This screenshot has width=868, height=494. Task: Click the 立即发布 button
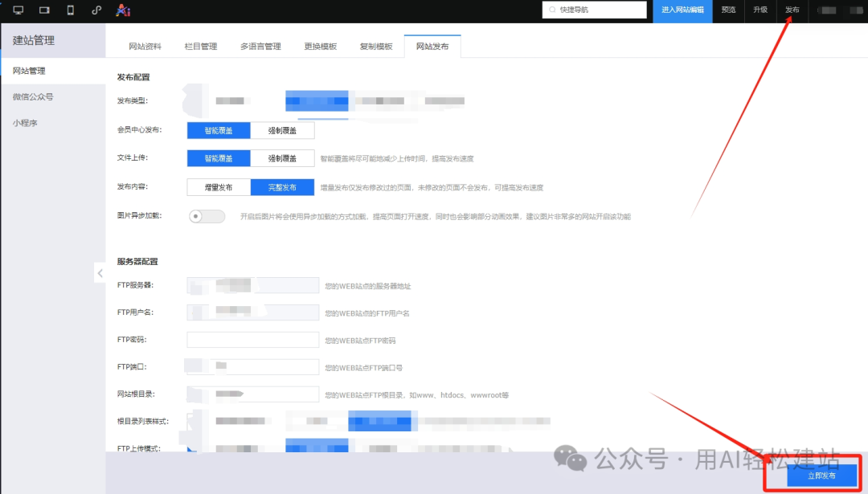pyautogui.click(x=823, y=475)
